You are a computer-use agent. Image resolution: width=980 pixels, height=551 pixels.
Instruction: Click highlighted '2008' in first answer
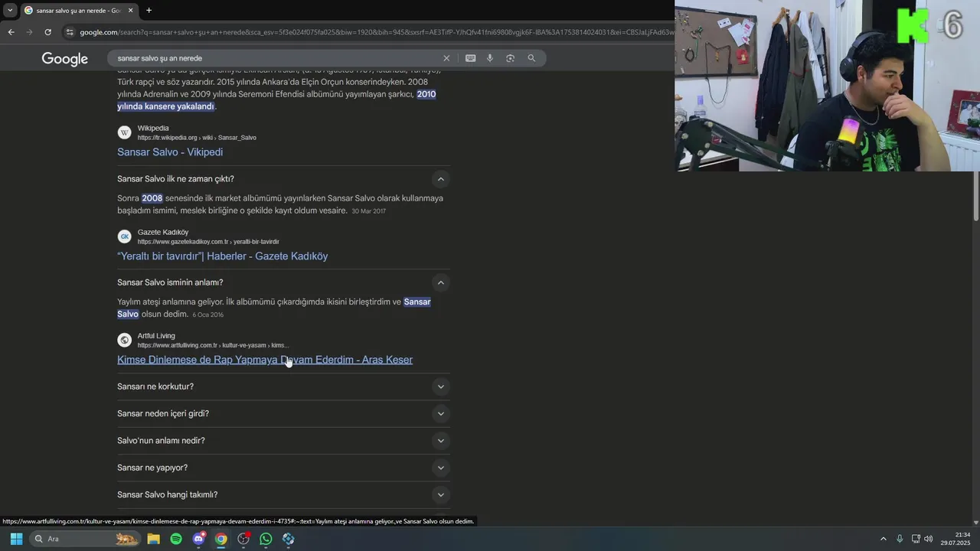152,198
